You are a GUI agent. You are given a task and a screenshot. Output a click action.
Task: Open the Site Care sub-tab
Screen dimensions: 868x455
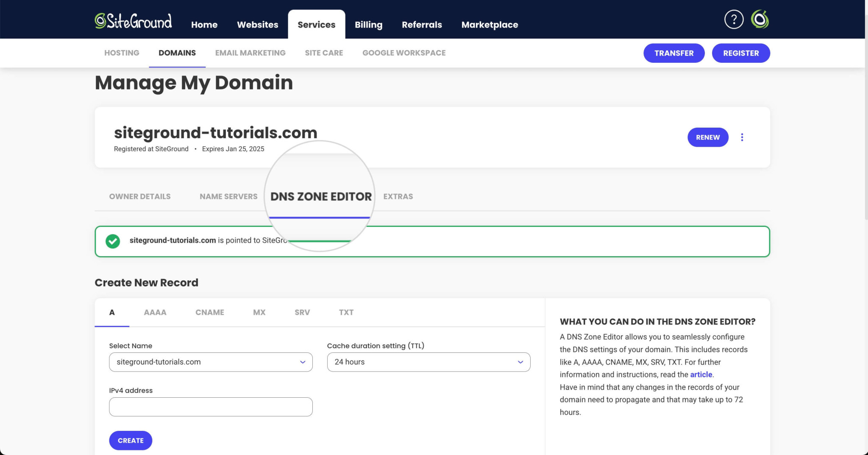pos(324,53)
